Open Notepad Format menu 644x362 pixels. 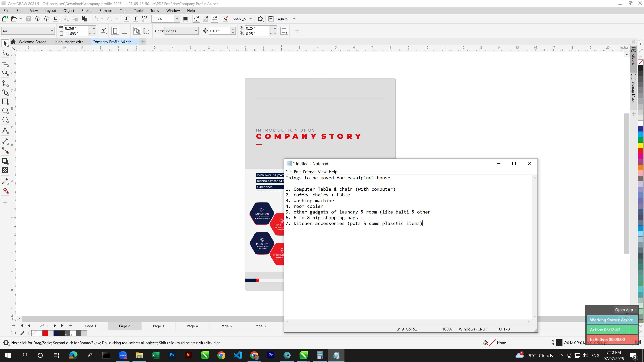tap(309, 172)
